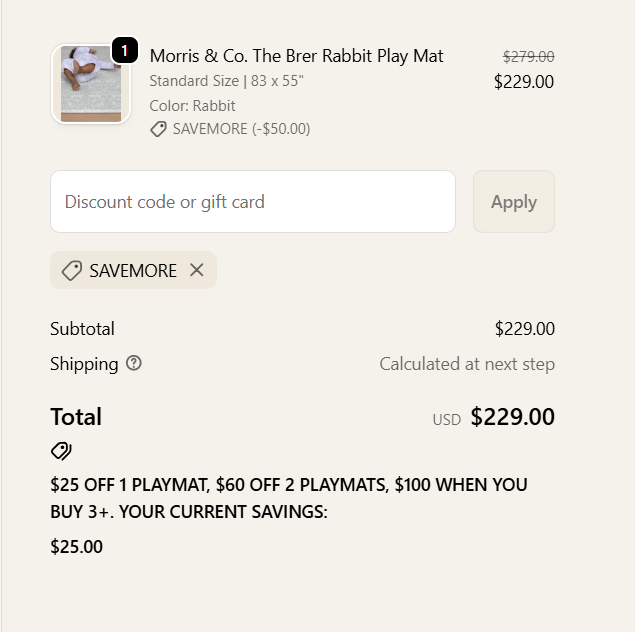Click the SAVEMORE chip label

[x=133, y=271]
